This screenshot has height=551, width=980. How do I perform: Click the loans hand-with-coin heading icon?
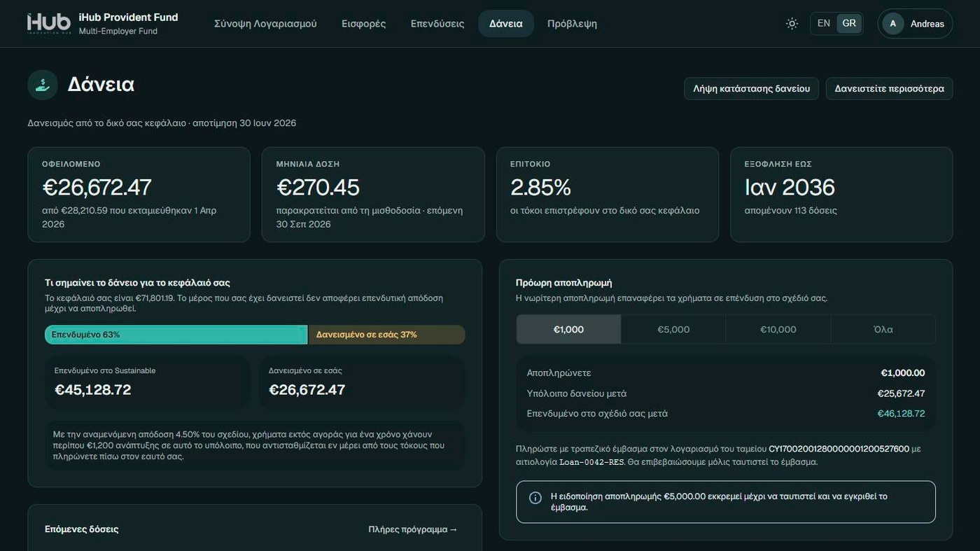point(43,85)
